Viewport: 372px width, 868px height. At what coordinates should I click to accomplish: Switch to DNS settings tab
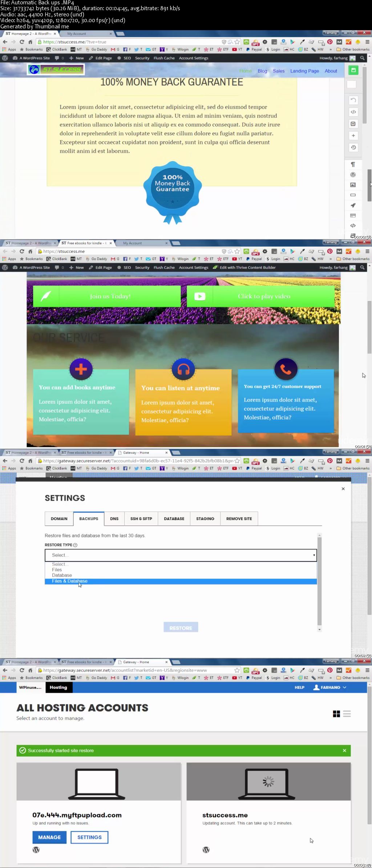pyautogui.click(x=114, y=519)
